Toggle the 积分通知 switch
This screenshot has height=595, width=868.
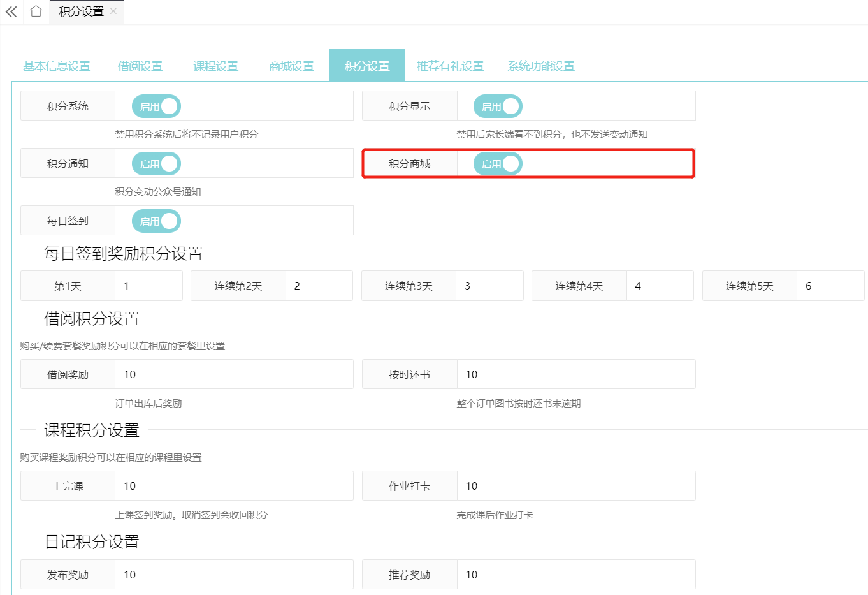coord(156,164)
